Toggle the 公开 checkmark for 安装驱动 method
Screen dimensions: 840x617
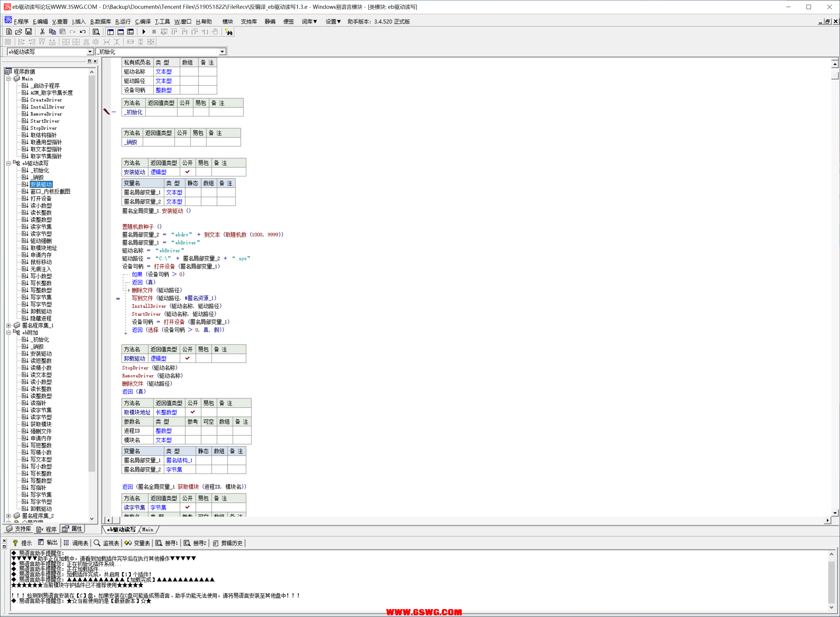187,172
